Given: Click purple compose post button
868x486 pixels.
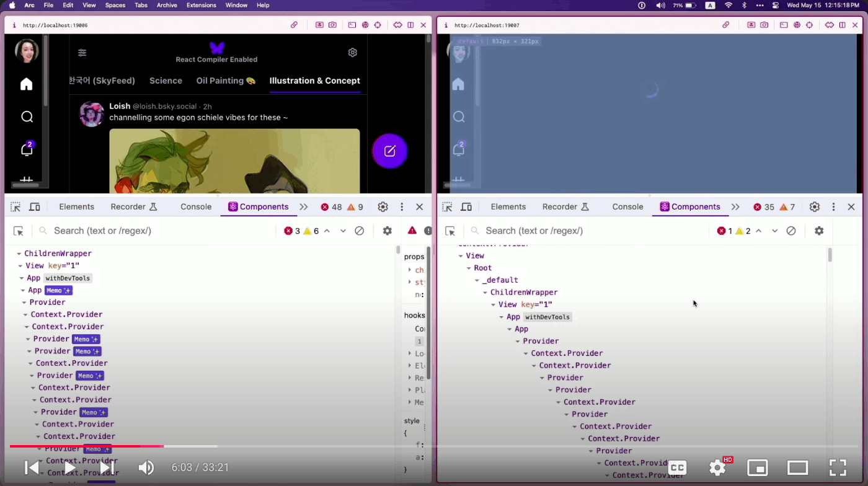Looking at the screenshot, I should (x=389, y=151).
